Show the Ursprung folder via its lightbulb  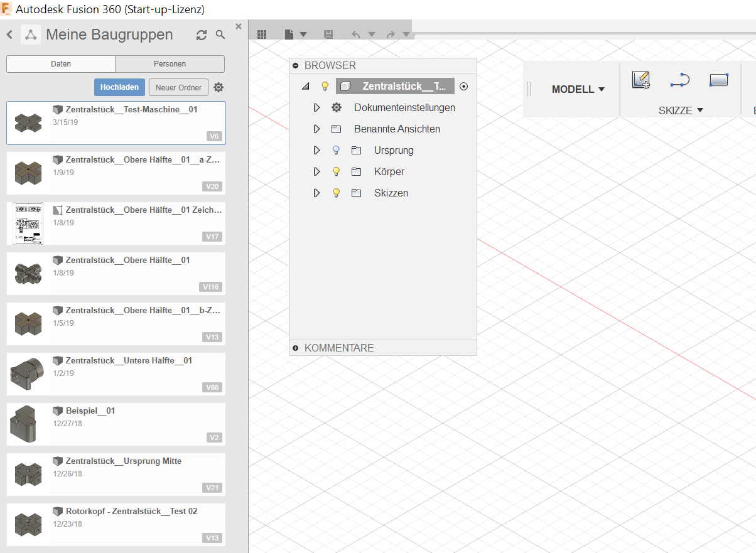(x=336, y=150)
